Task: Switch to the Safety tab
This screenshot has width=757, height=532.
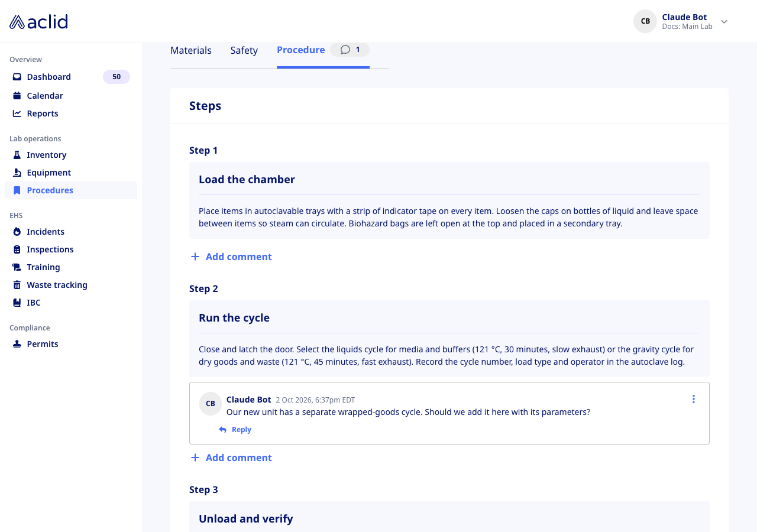Action: click(244, 50)
